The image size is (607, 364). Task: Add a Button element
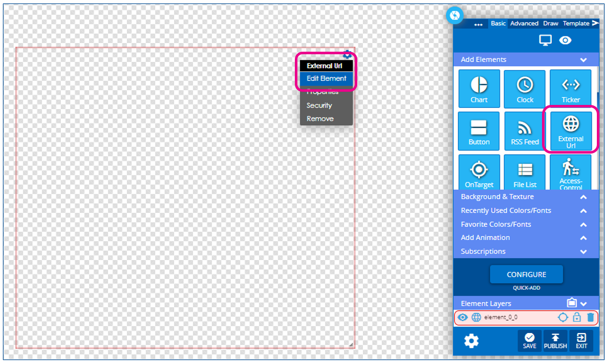tap(479, 130)
